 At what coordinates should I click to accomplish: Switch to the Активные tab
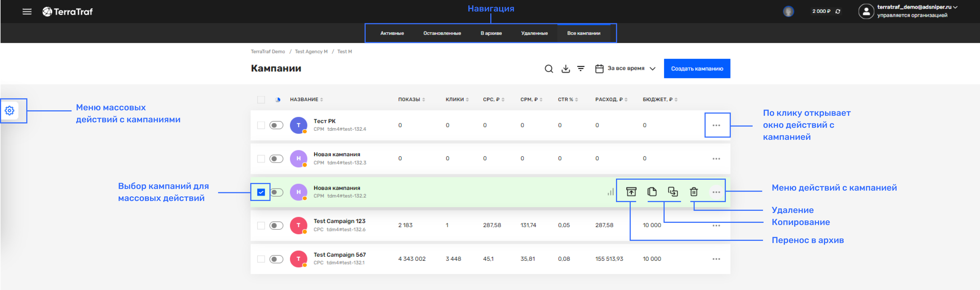[x=392, y=33]
